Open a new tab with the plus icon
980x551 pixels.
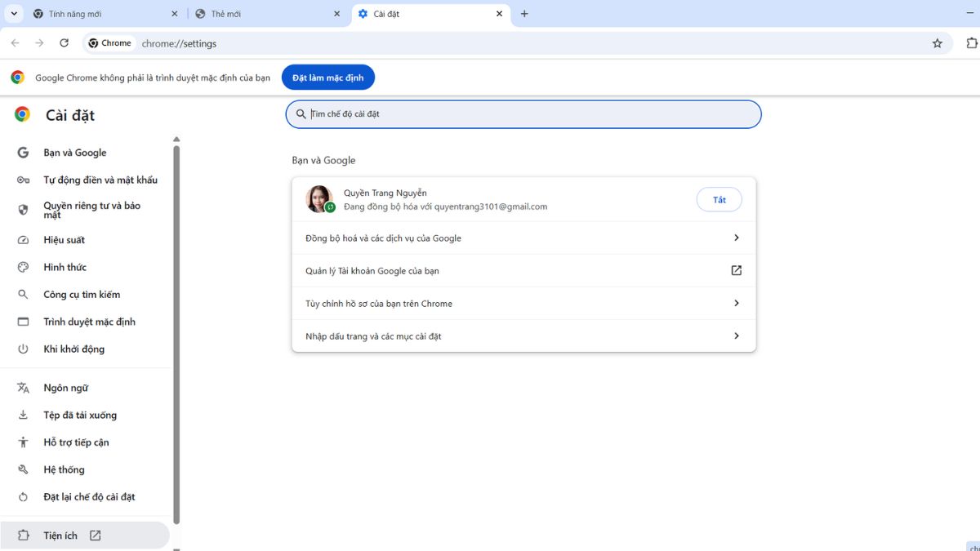pyautogui.click(x=524, y=14)
